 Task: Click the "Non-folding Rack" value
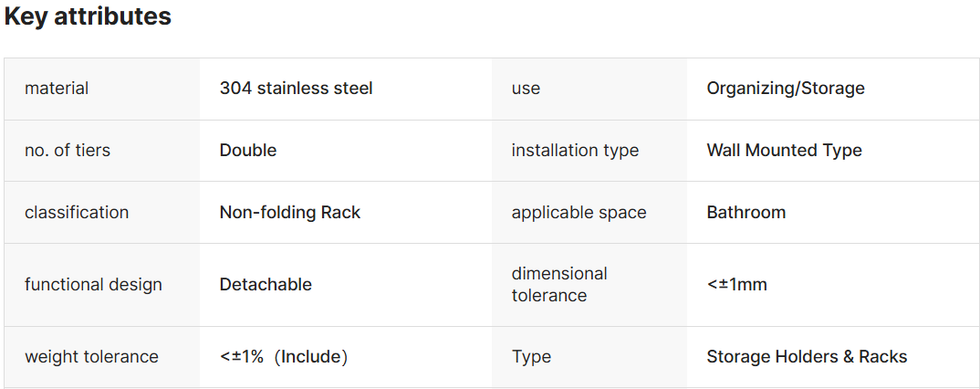click(x=290, y=213)
